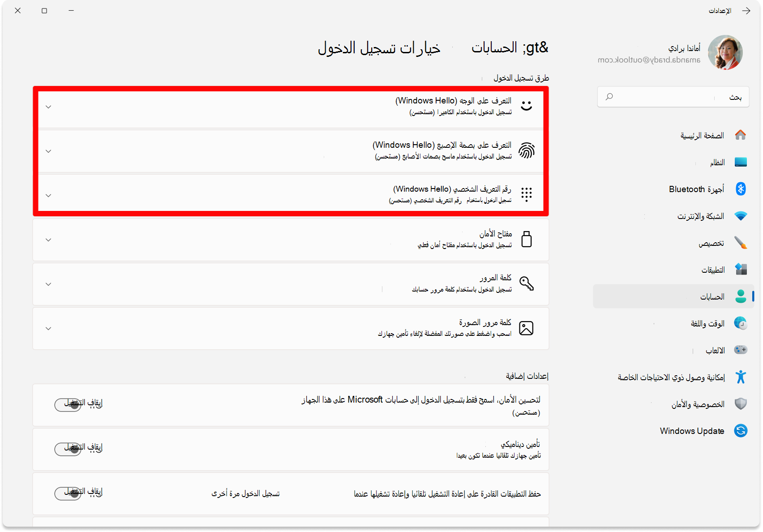Click the user name أماندا برادي
The width and height of the screenshot is (763, 532).
coord(684,48)
